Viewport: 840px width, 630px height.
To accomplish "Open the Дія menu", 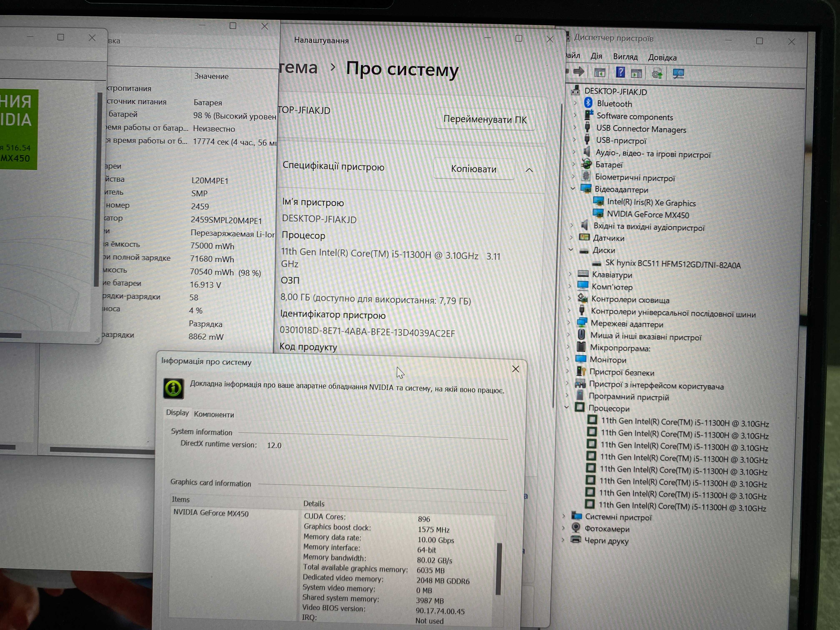I will [596, 56].
